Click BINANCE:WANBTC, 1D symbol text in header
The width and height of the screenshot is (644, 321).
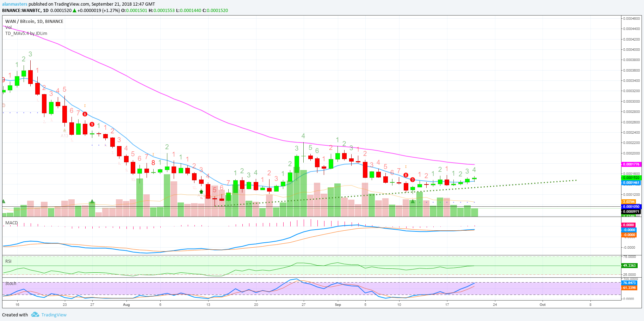tap(25, 10)
